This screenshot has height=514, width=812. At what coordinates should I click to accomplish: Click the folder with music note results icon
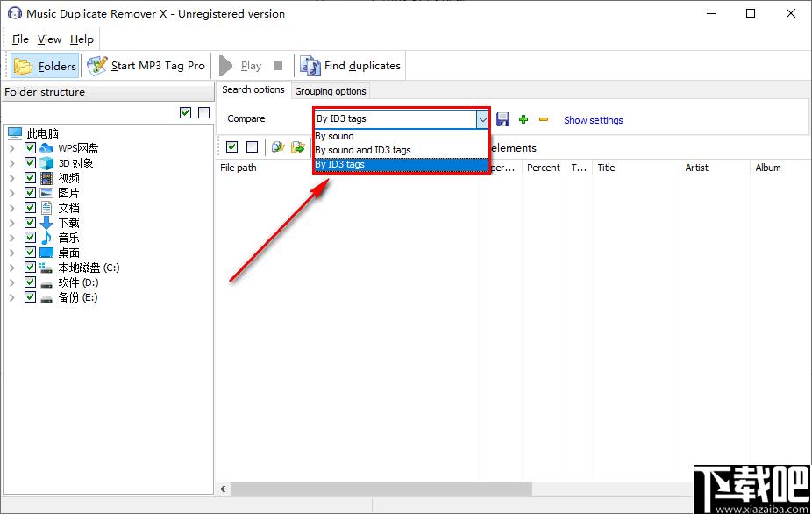278,147
